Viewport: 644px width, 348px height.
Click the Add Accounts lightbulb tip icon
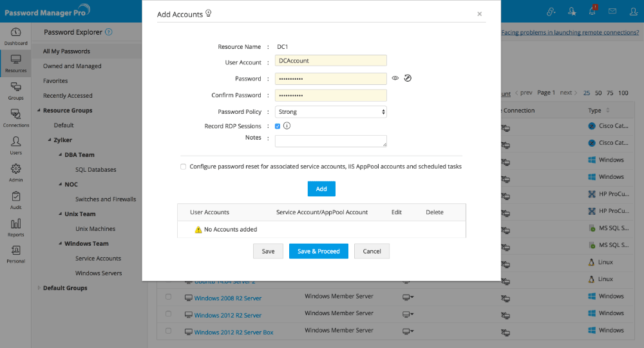pyautogui.click(x=209, y=14)
